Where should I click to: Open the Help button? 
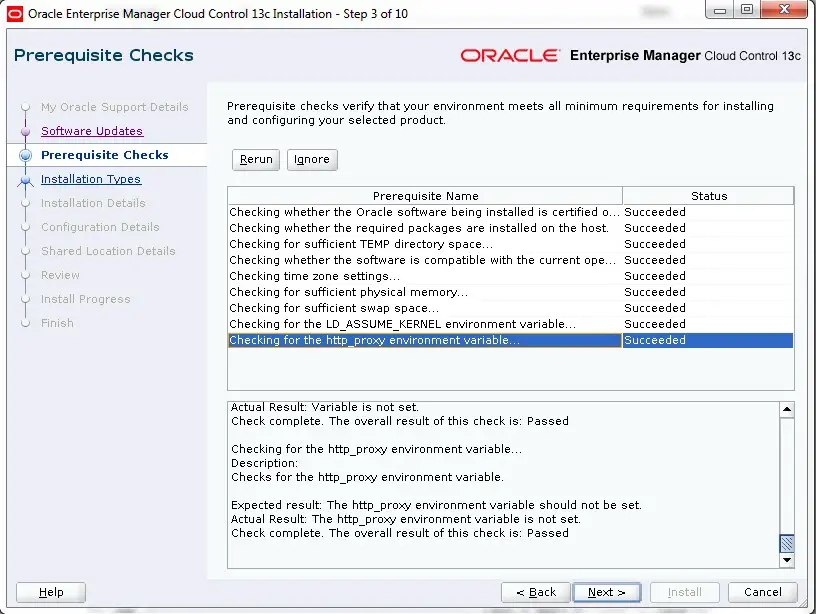(x=51, y=592)
